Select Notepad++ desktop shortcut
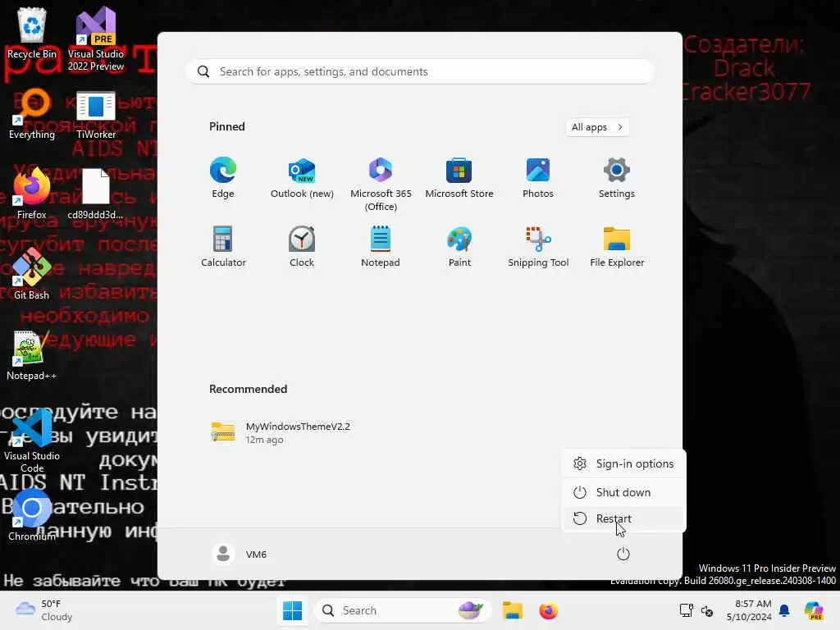This screenshot has width=840, height=630. [32, 355]
